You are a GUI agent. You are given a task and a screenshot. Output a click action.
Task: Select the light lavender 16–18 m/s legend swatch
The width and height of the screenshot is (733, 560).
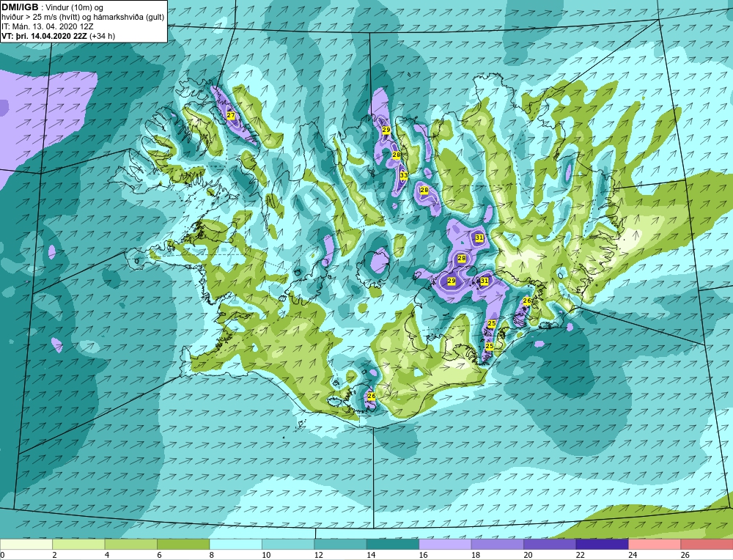click(445, 544)
